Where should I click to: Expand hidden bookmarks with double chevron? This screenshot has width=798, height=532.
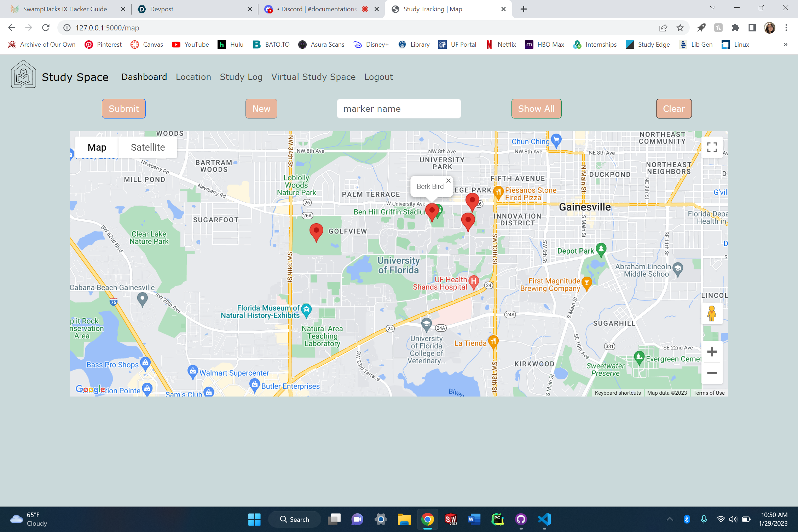tap(785, 45)
